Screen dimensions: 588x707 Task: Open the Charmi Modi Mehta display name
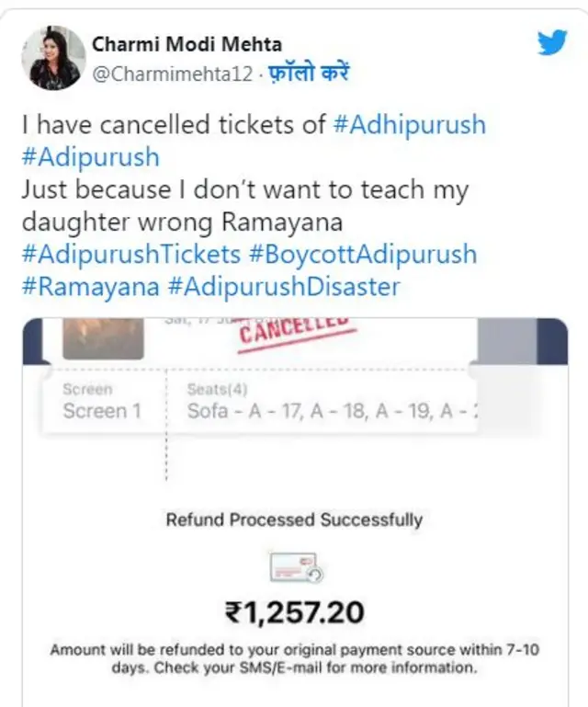point(187,44)
